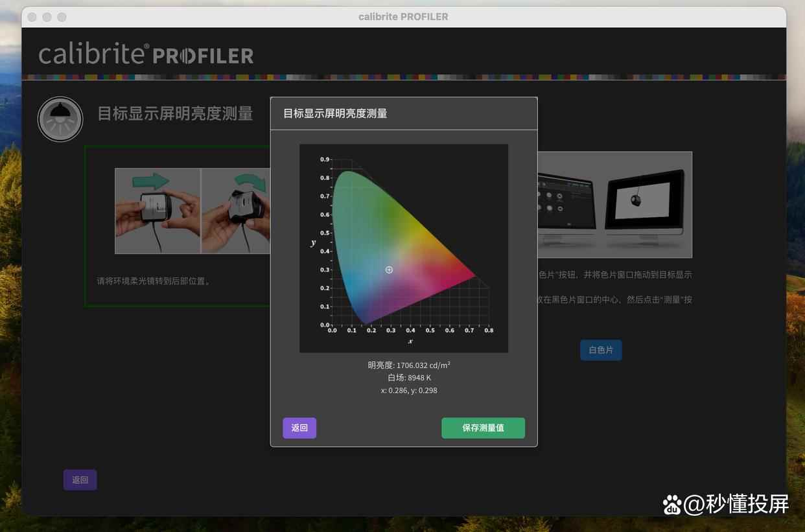
Task: Select the image with the curved green arrow
Action: coord(236,211)
